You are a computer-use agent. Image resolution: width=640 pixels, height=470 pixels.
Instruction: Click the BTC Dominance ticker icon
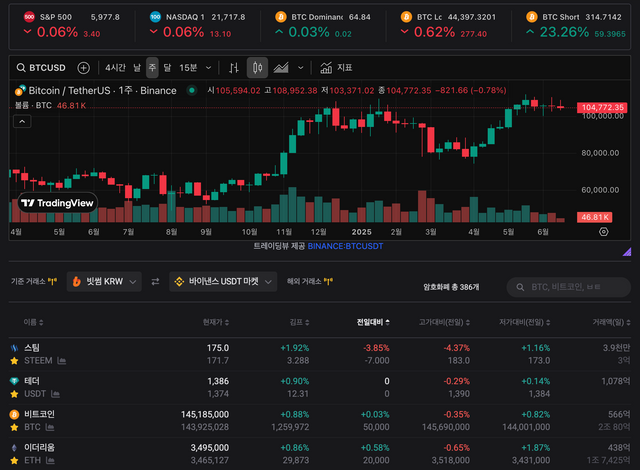[281, 17]
